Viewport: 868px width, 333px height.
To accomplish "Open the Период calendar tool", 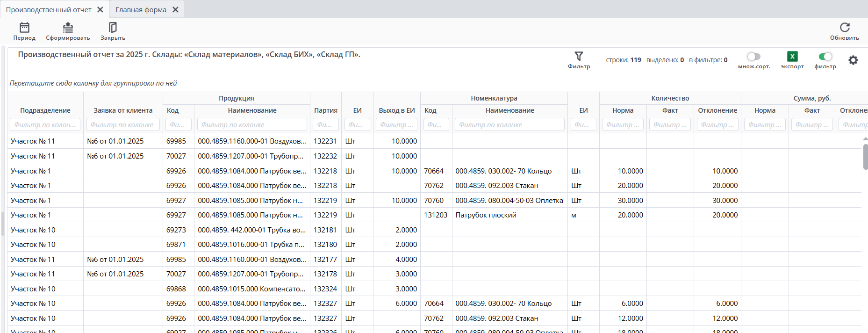I will 24,28.
